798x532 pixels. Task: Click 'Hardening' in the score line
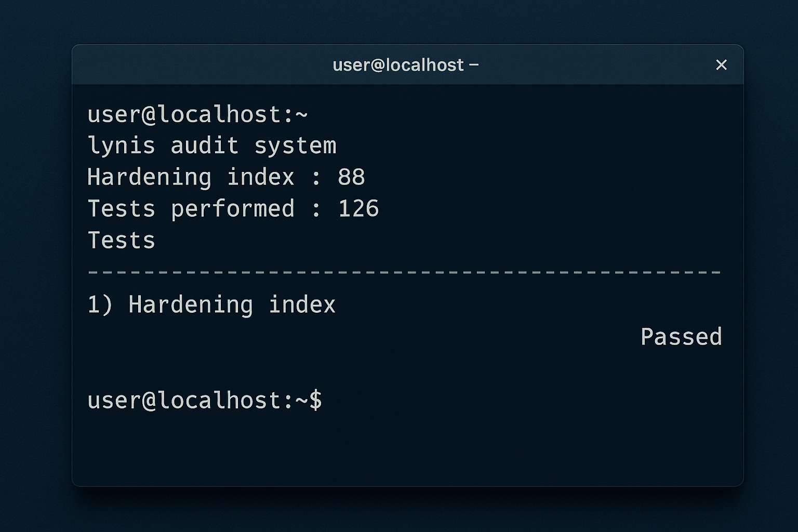(x=149, y=177)
